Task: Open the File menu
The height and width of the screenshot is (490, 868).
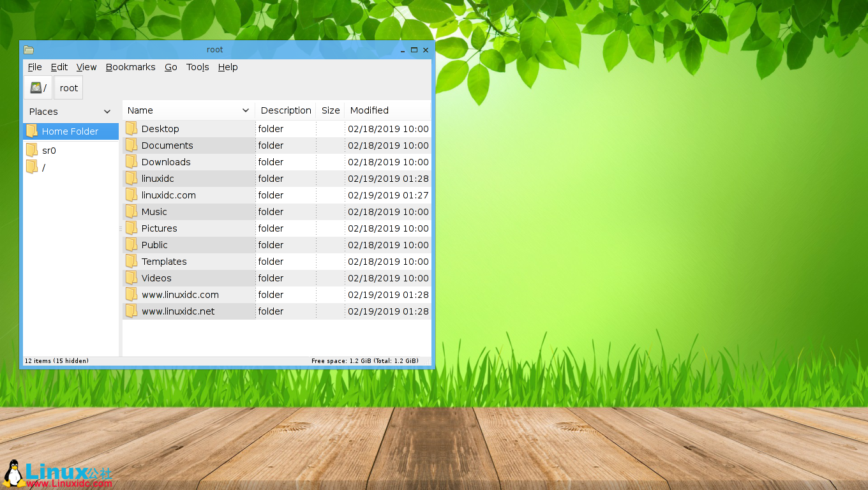Action: pyautogui.click(x=35, y=67)
